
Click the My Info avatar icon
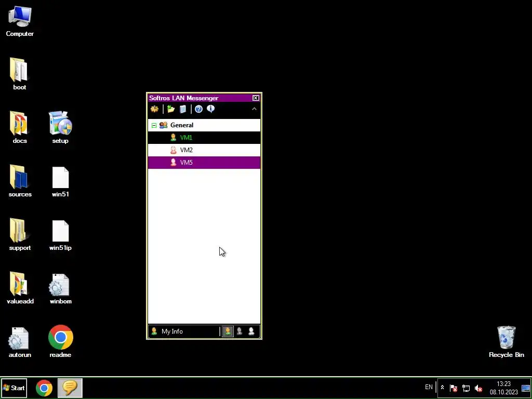click(x=154, y=331)
